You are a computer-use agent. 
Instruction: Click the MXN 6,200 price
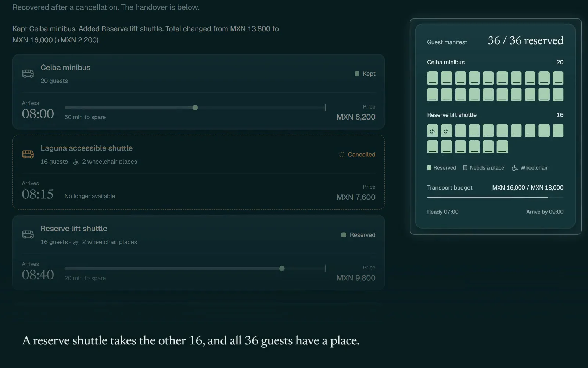click(x=356, y=117)
